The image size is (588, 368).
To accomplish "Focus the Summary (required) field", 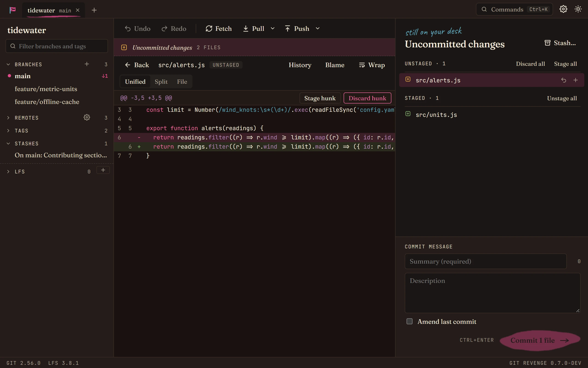I will (486, 262).
